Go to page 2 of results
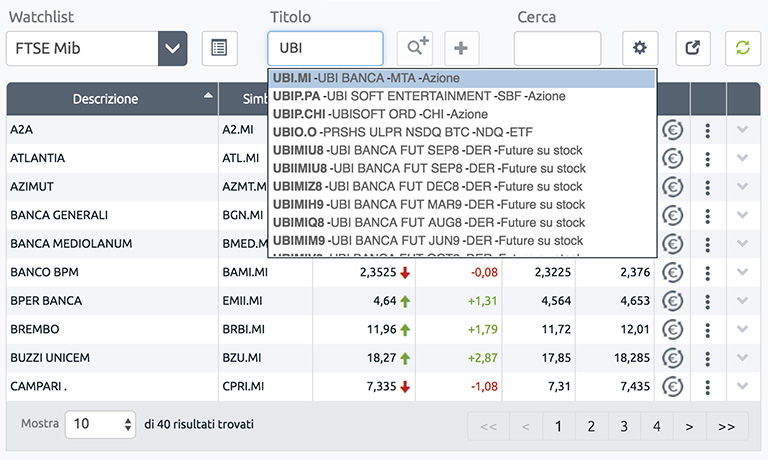The height and width of the screenshot is (460, 768). coord(591,427)
